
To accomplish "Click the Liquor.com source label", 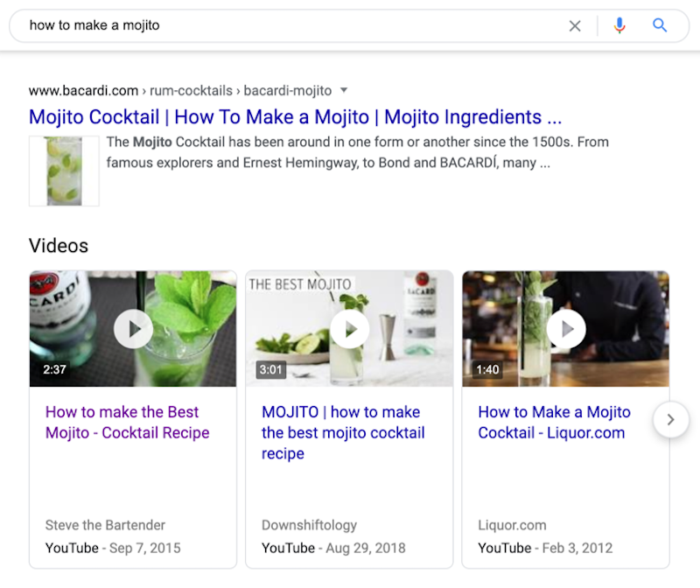I will pyautogui.click(x=512, y=525).
